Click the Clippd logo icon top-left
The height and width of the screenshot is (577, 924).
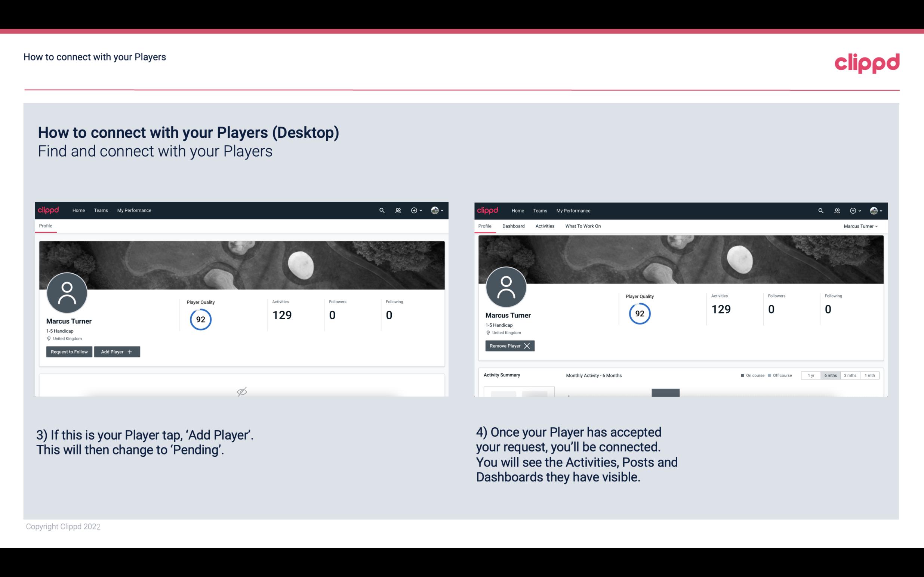49,210
